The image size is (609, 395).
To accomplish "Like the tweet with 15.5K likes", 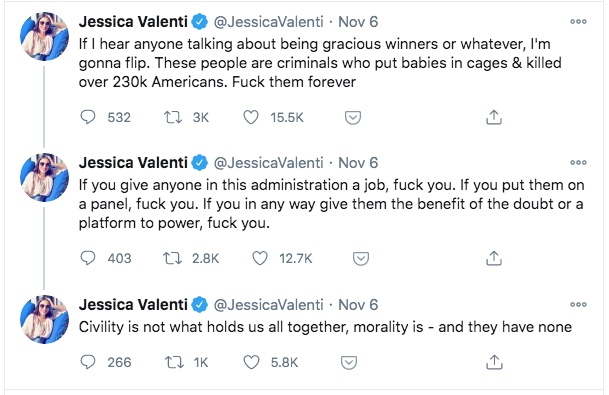I will 251,117.
